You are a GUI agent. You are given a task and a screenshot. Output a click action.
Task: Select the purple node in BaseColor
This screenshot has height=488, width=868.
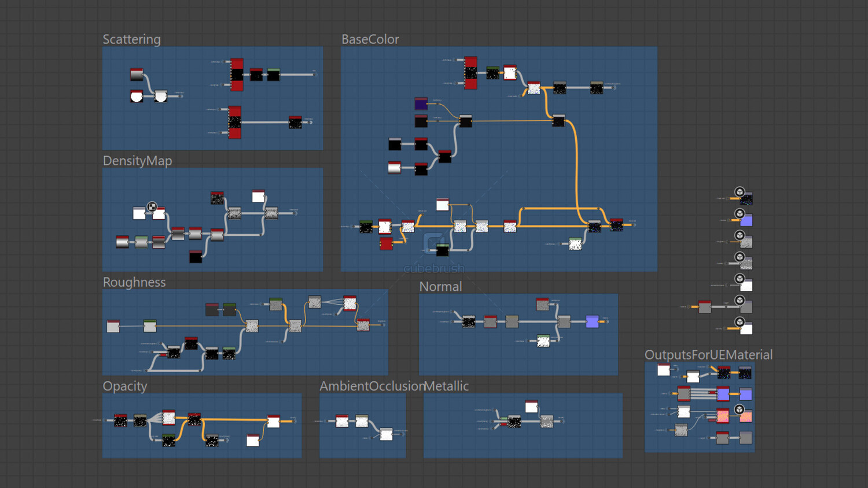tap(421, 103)
